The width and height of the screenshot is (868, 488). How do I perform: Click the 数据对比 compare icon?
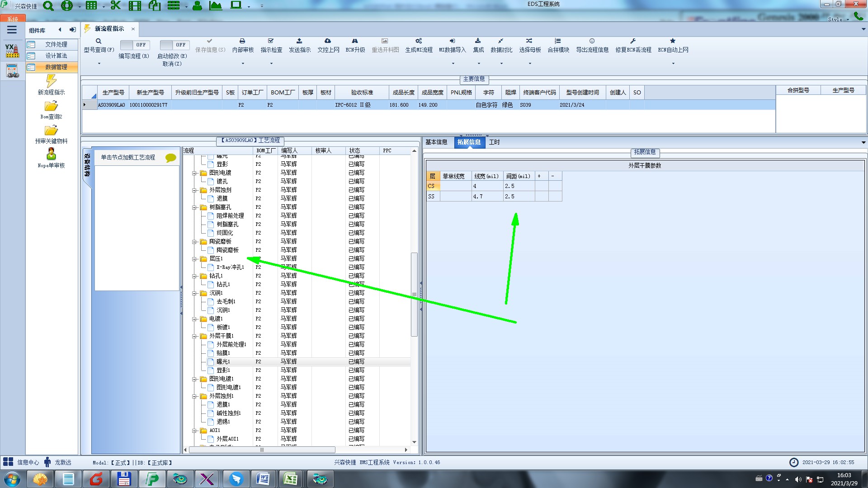(501, 41)
